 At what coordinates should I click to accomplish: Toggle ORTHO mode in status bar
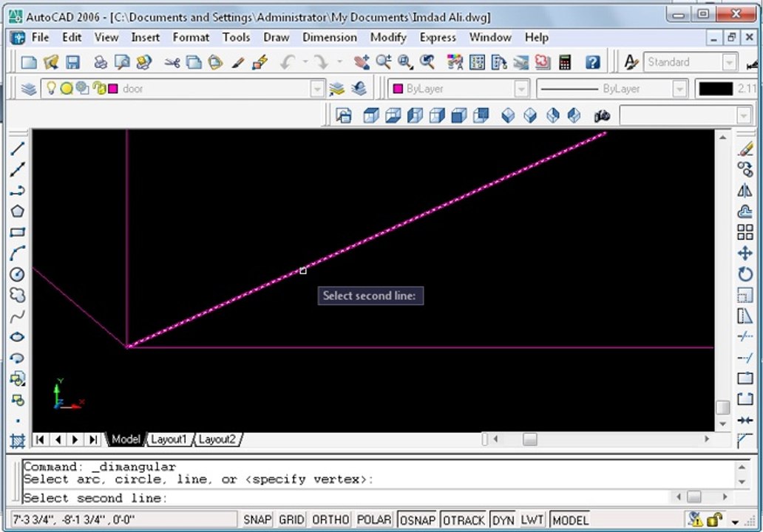[x=330, y=520]
